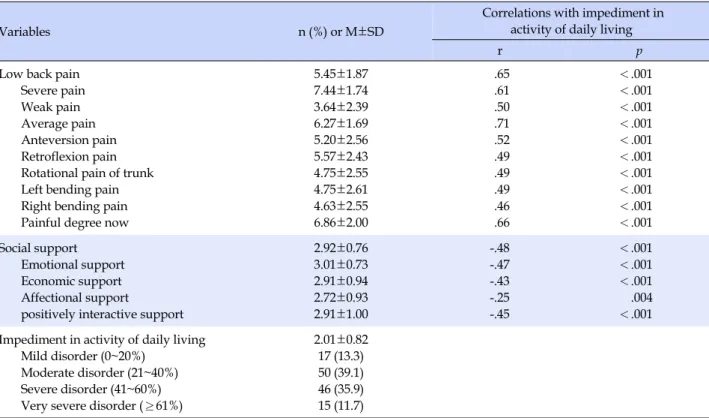Select the value 2.91±1.00
The height and width of the screenshot is (418, 709).
pyautogui.click(x=341, y=314)
